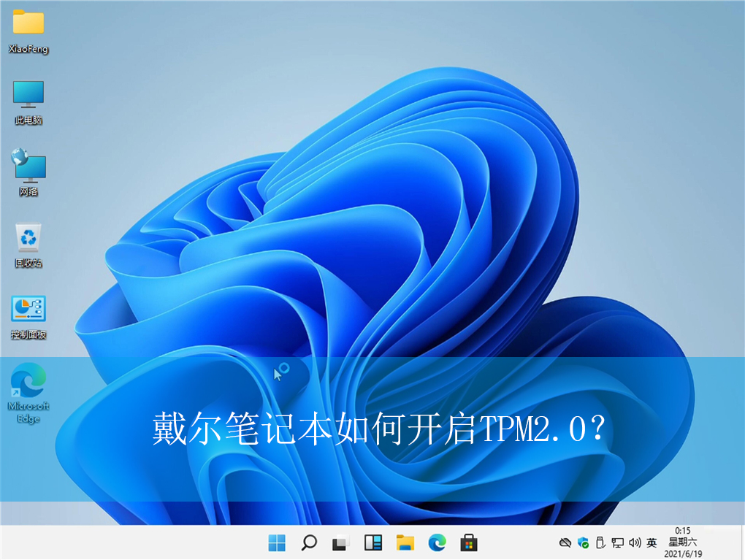The width and height of the screenshot is (745, 560).
Task: Open network settings from the tray icon
Action: pyautogui.click(x=617, y=542)
